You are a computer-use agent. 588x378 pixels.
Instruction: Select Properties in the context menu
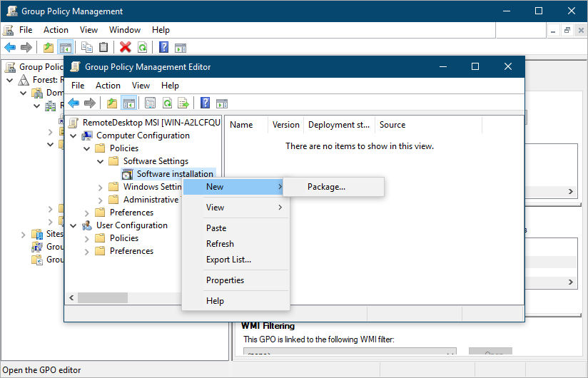[225, 280]
